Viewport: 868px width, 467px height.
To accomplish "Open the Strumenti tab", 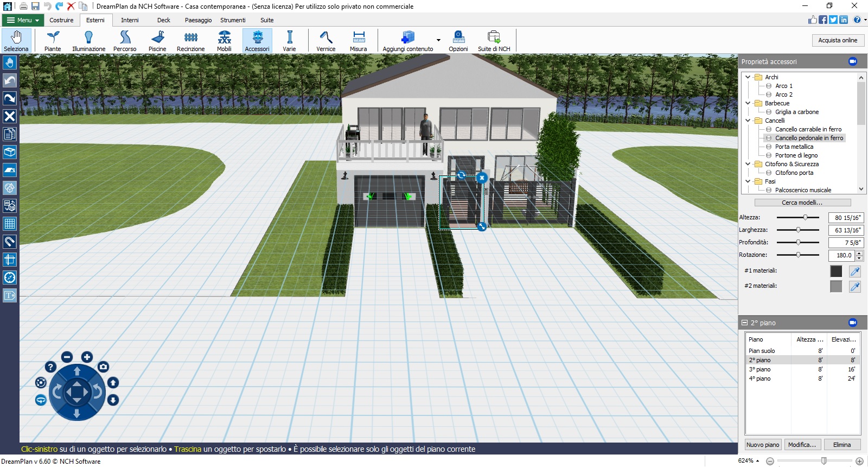I will click(233, 20).
